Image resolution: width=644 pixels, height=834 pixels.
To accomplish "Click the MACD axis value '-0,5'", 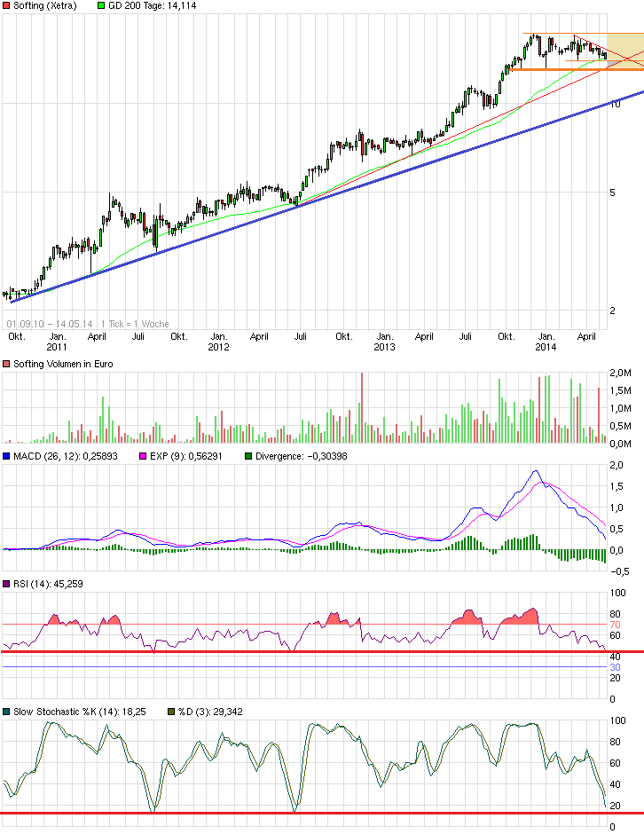I will (x=619, y=571).
